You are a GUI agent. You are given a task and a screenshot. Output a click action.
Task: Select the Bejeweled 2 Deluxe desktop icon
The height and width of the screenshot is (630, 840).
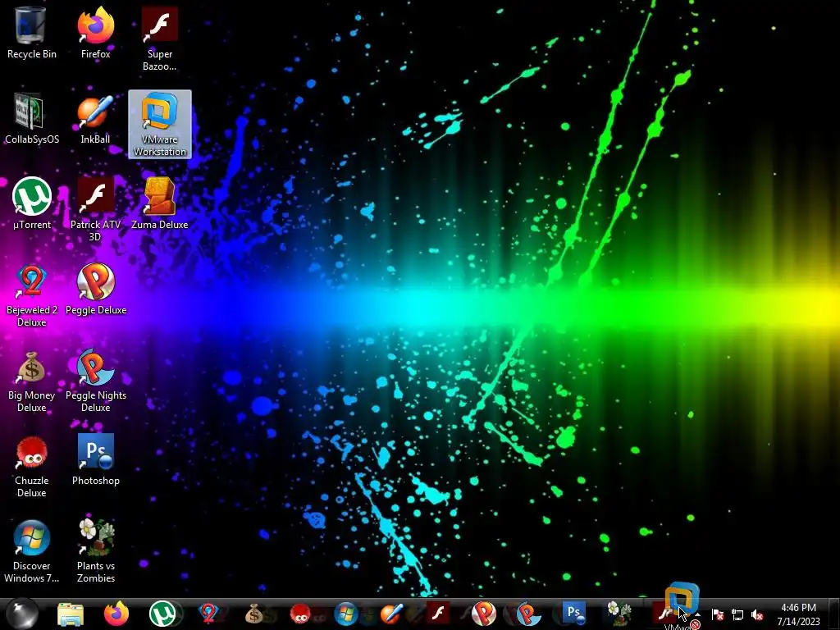(x=31, y=295)
